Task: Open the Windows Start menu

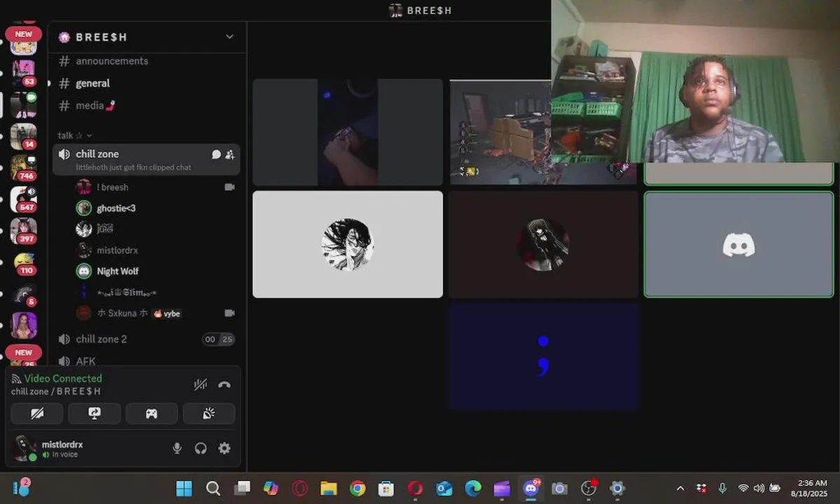Action: 184,489
